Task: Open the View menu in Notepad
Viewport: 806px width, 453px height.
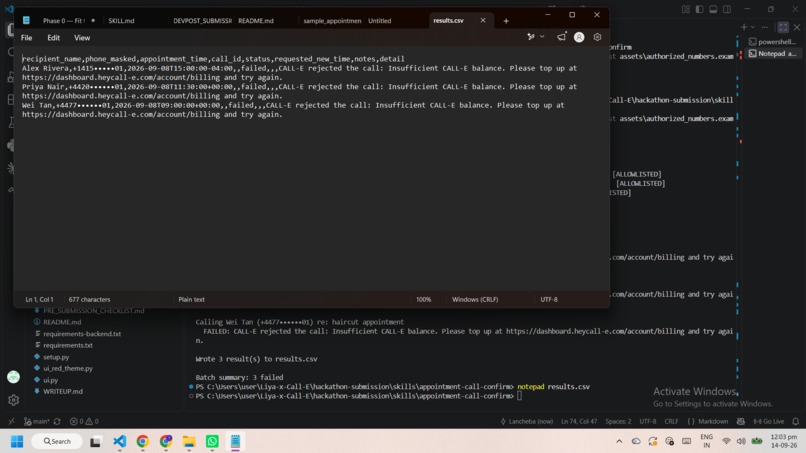Action: (82, 38)
